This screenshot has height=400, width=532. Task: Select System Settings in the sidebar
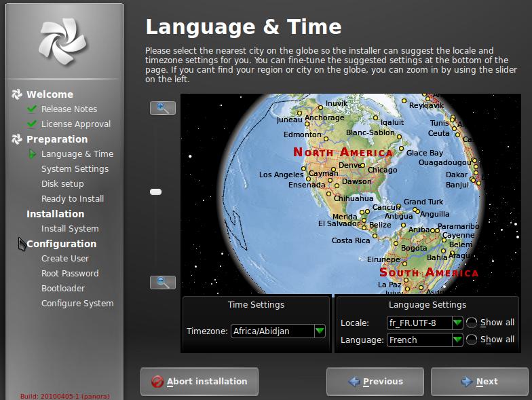point(75,169)
